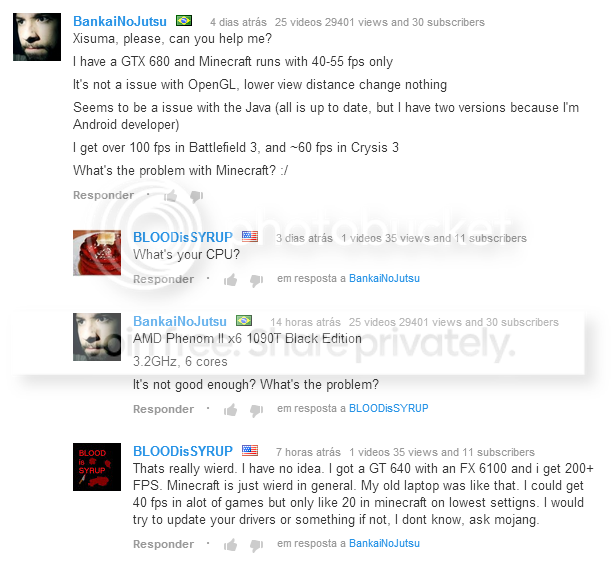Click Responder under the AMD Phenom reply

tap(163, 409)
